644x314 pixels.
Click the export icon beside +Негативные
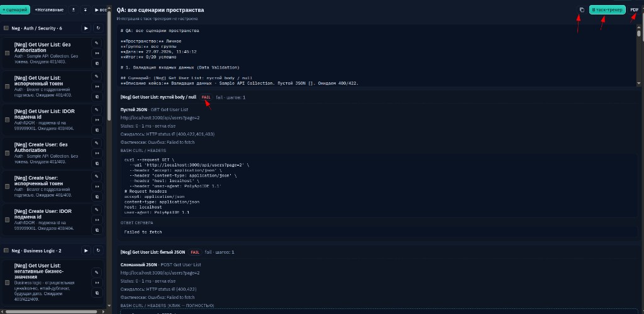(x=74, y=9)
